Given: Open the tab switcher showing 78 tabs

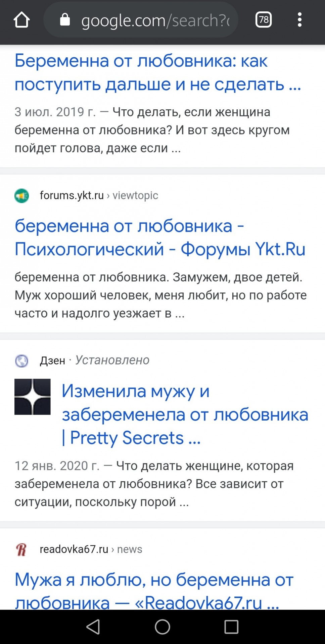Looking at the screenshot, I should tap(264, 20).
